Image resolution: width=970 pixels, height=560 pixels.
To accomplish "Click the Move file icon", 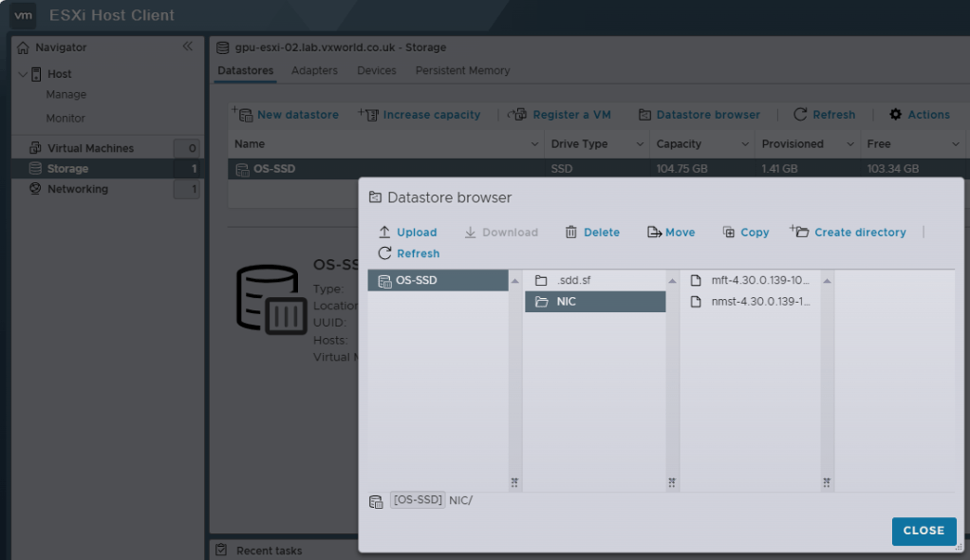I will pyautogui.click(x=654, y=233).
